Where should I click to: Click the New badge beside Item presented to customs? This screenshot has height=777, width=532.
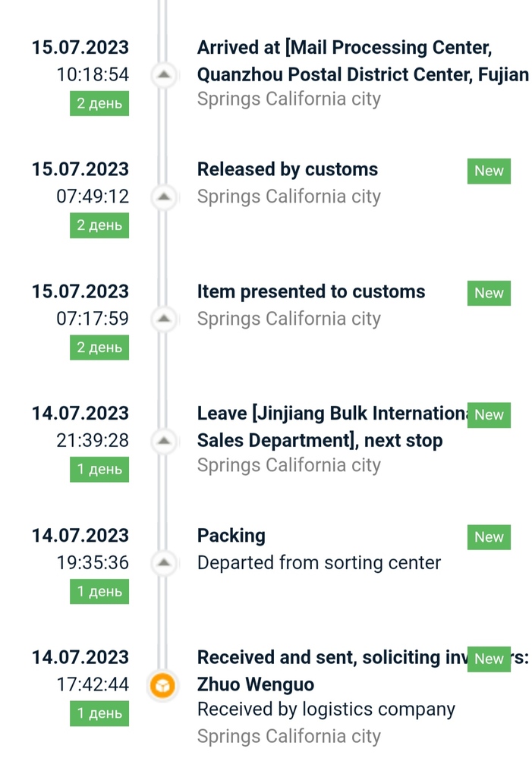489,293
